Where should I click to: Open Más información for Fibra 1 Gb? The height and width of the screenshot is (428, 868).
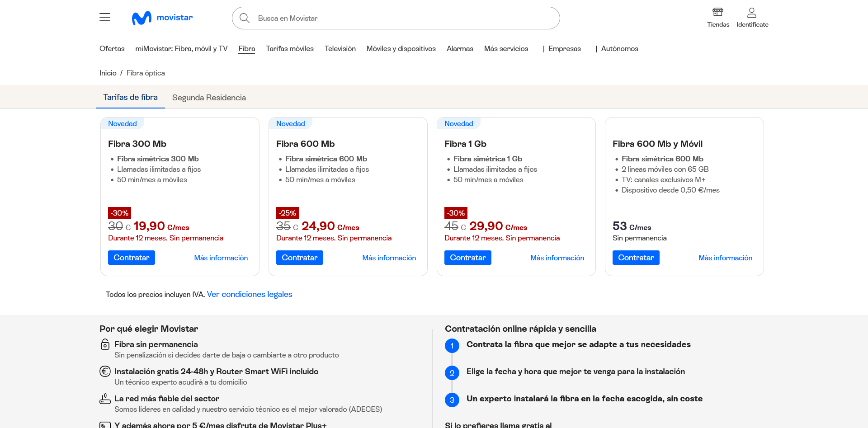pos(557,258)
